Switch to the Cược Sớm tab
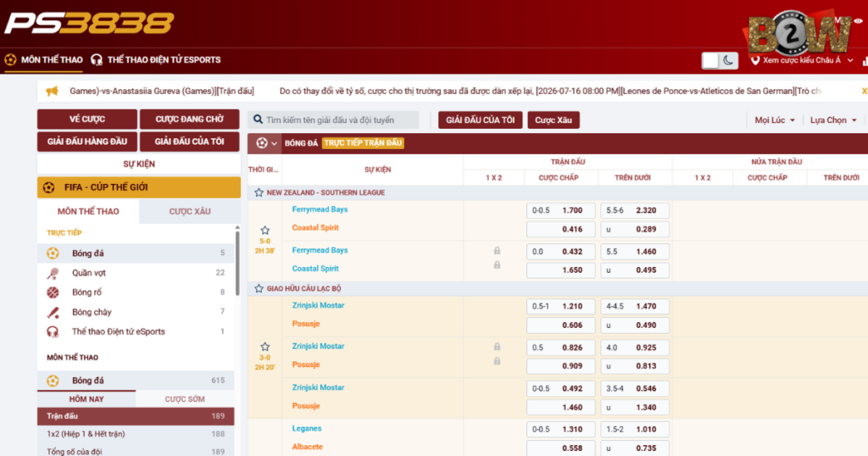 (185, 399)
